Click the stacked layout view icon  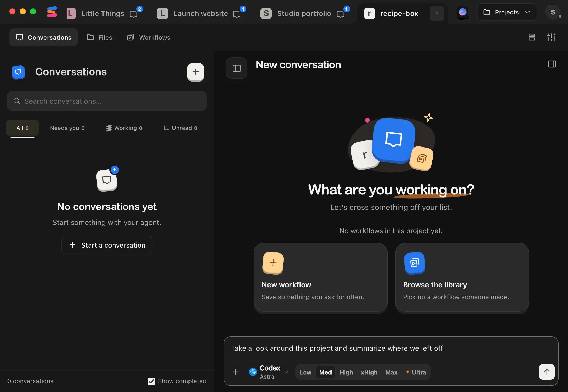[532, 37]
